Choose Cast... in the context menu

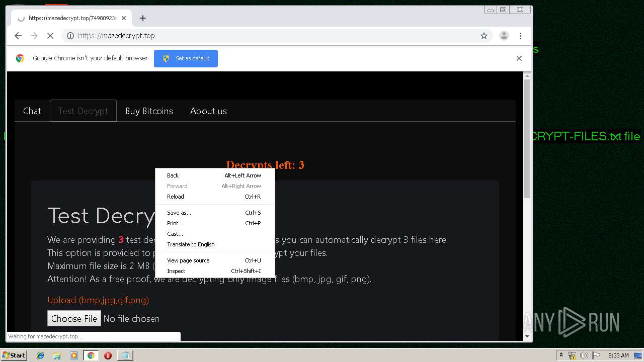(x=215, y=234)
